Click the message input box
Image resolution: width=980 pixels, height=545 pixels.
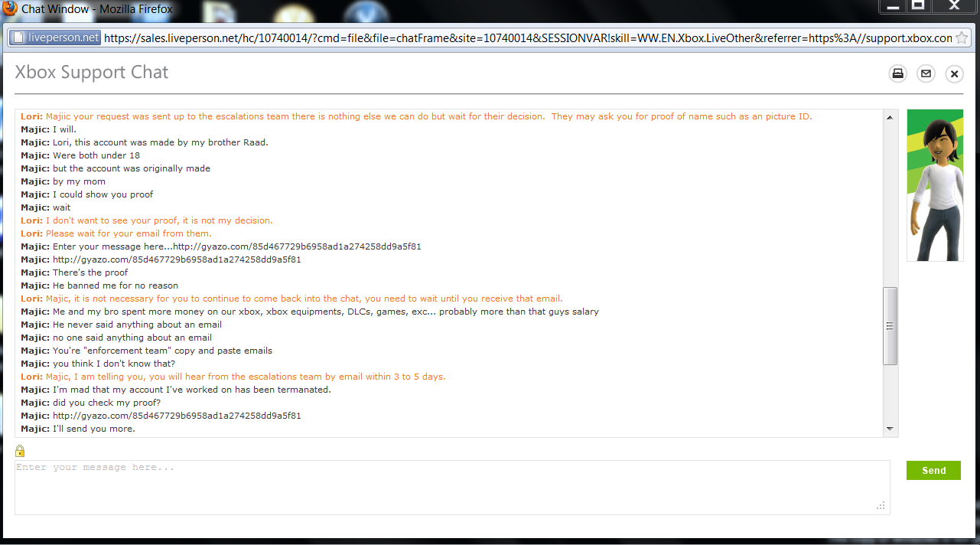tap(452, 487)
